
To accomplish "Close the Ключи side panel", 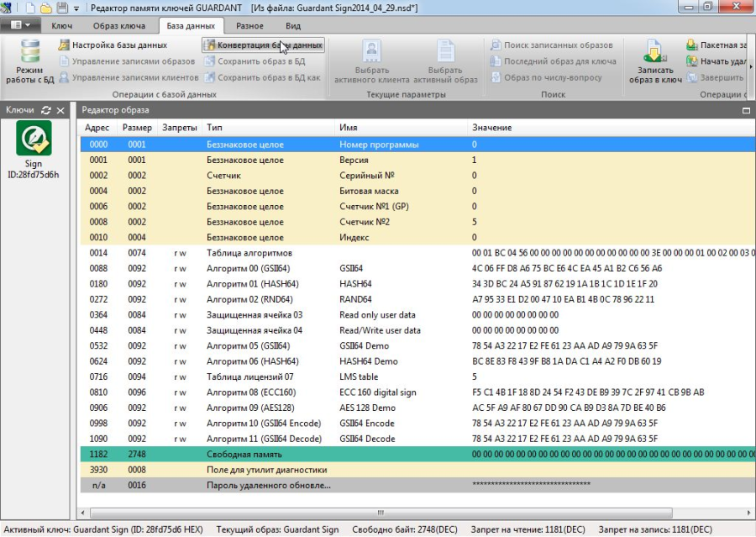I will (60, 110).
